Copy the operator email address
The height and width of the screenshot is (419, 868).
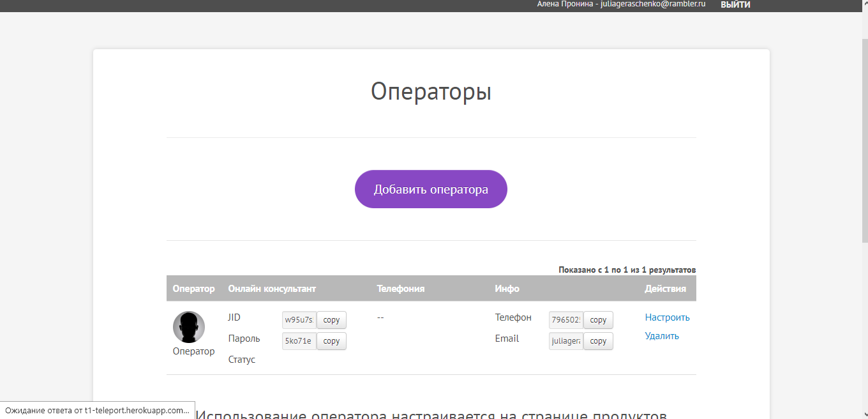(597, 340)
